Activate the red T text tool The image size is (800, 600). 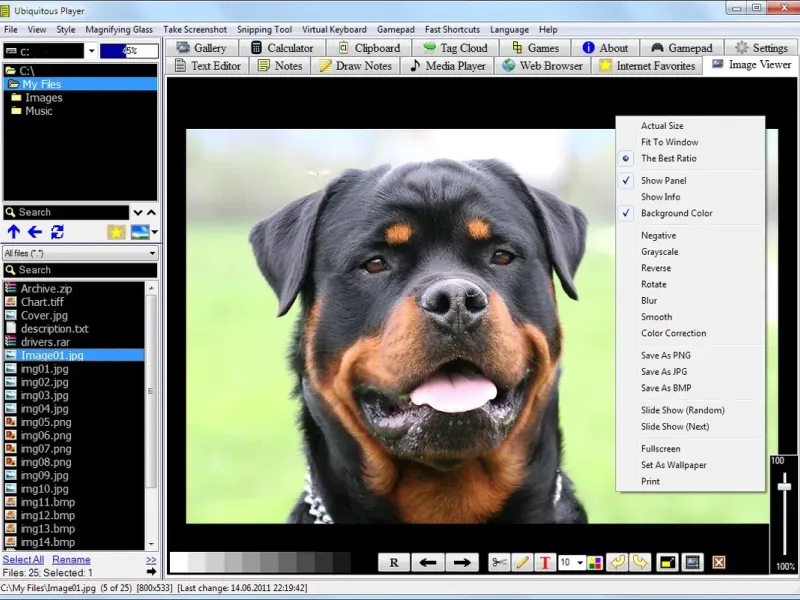tap(545, 562)
